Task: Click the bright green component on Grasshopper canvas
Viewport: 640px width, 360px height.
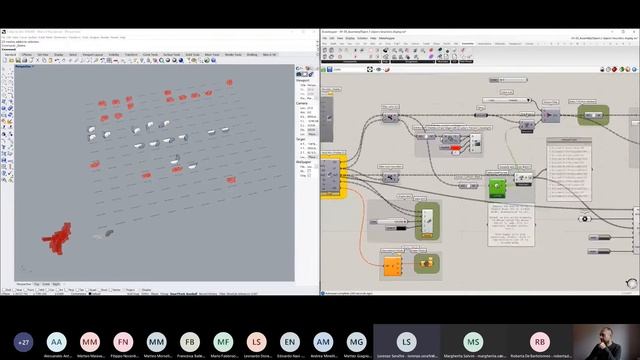Action: click(497, 188)
